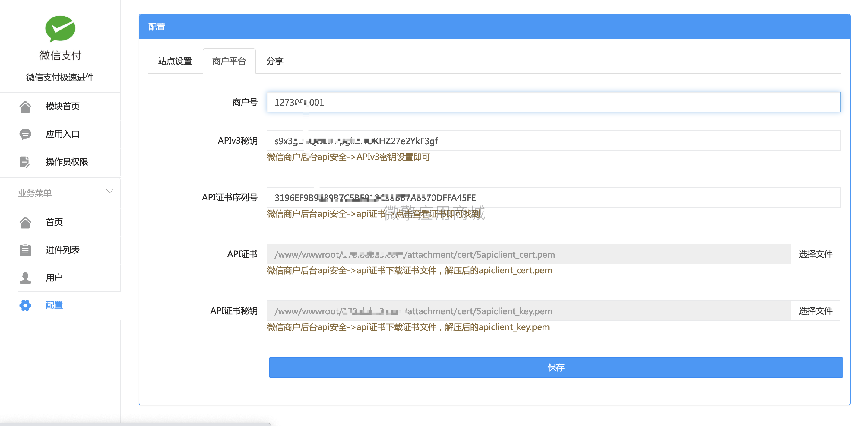This screenshot has width=868, height=426.
Task: Click the house icon beside 模块首页
Action: click(25, 106)
